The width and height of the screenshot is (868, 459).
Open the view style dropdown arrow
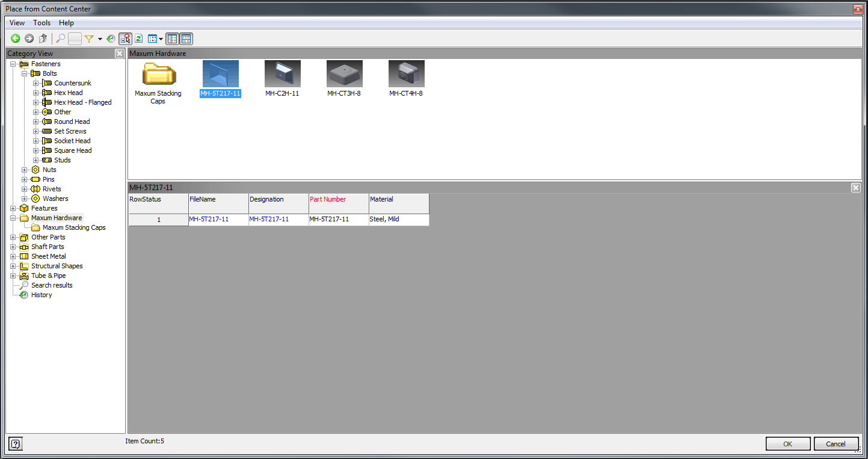click(x=161, y=39)
